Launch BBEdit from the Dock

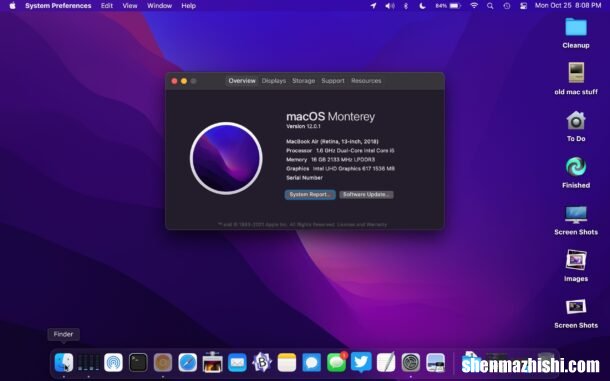262,362
